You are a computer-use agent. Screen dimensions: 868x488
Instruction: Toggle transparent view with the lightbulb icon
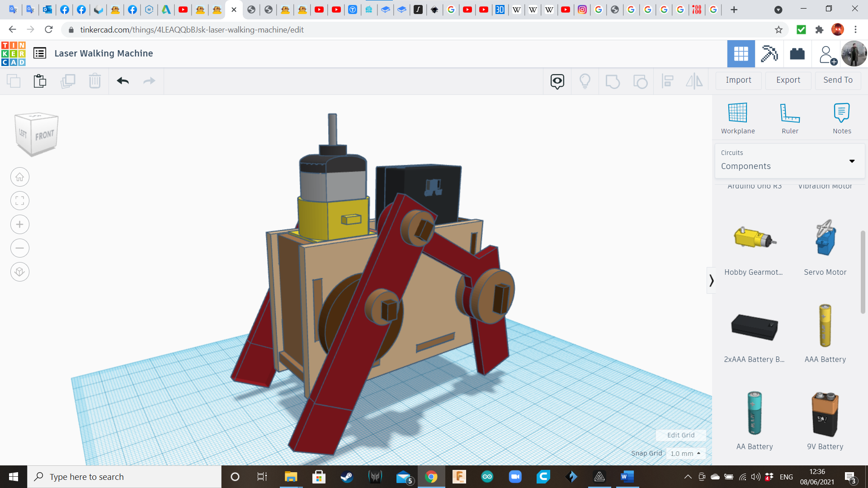585,81
